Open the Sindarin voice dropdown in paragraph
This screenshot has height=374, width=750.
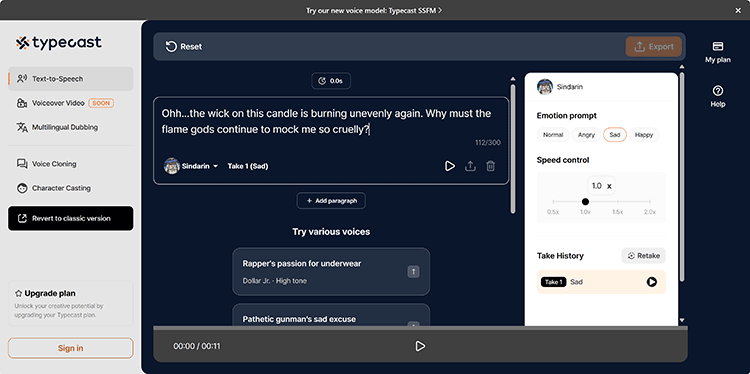pyautogui.click(x=199, y=166)
